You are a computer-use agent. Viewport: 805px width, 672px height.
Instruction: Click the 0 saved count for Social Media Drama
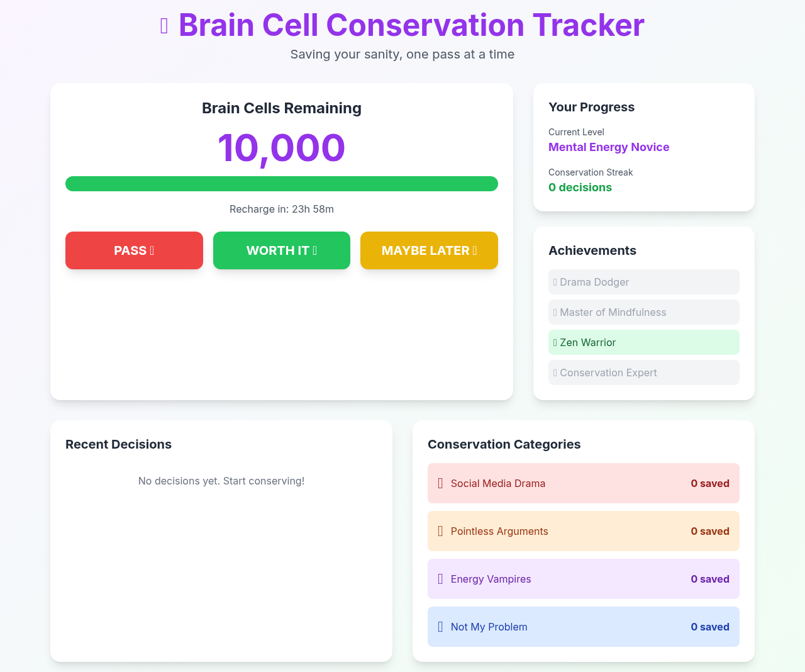(x=710, y=483)
